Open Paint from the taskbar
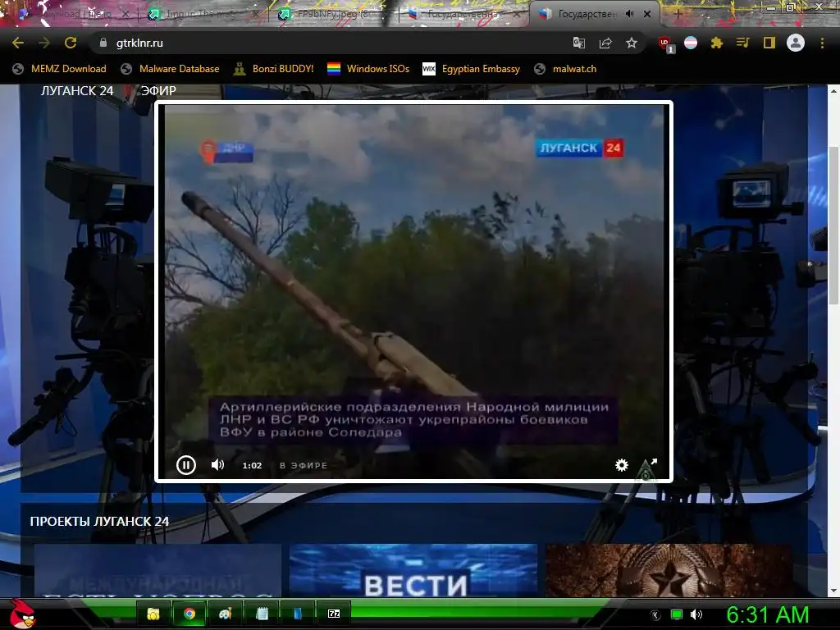Viewport: 840px width, 630px height. (225, 614)
